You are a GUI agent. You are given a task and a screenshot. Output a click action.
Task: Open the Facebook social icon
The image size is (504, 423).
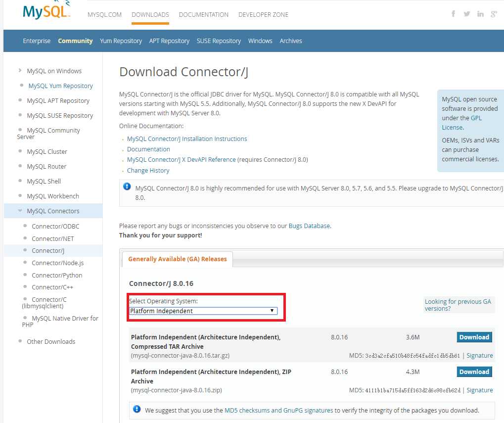453,14
